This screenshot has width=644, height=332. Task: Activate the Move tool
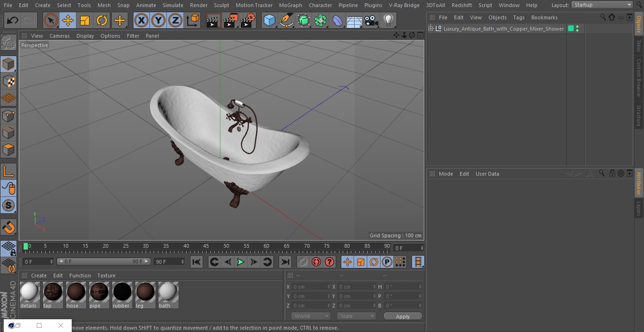tap(68, 21)
